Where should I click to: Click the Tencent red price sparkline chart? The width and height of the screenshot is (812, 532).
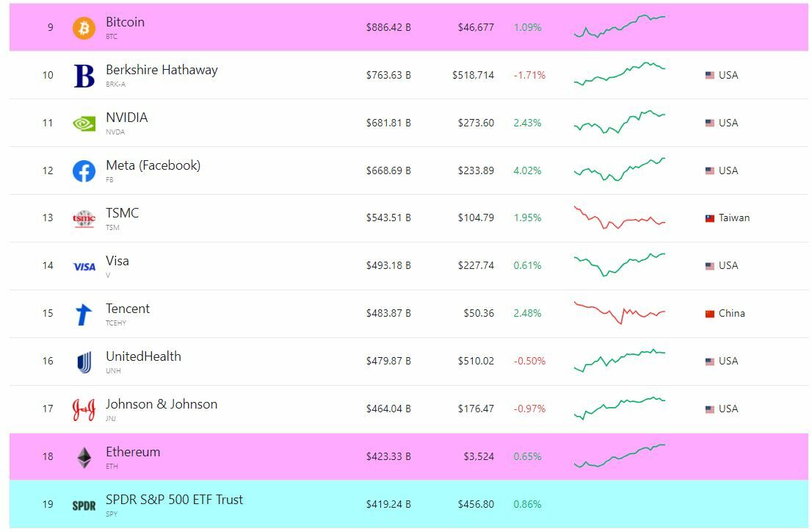point(619,312)
